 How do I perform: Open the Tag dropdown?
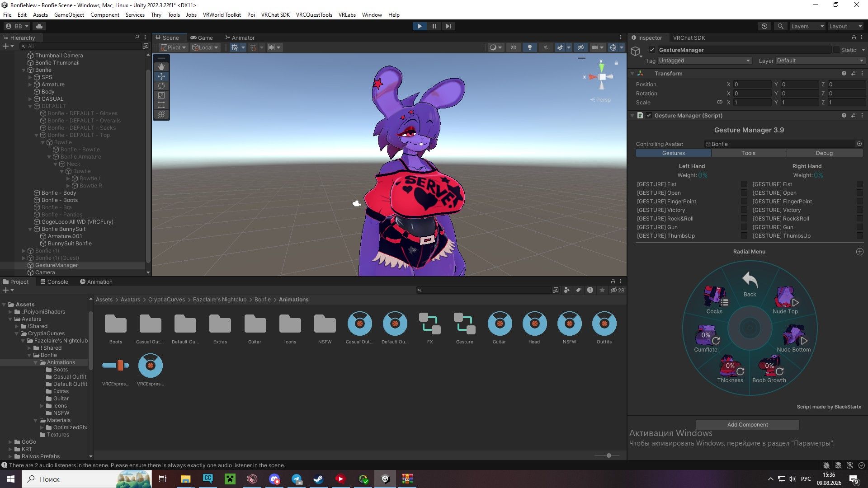705,61
